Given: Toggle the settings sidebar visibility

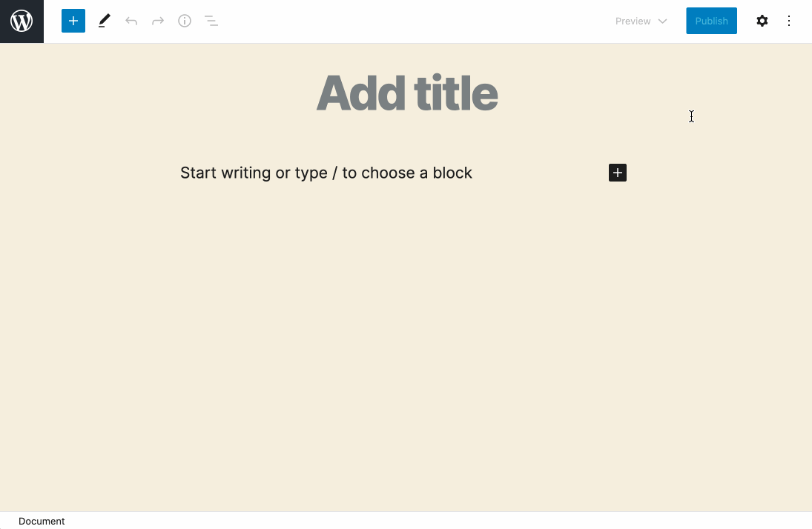Looking at the screenshot, I should (x=762, y=21).
